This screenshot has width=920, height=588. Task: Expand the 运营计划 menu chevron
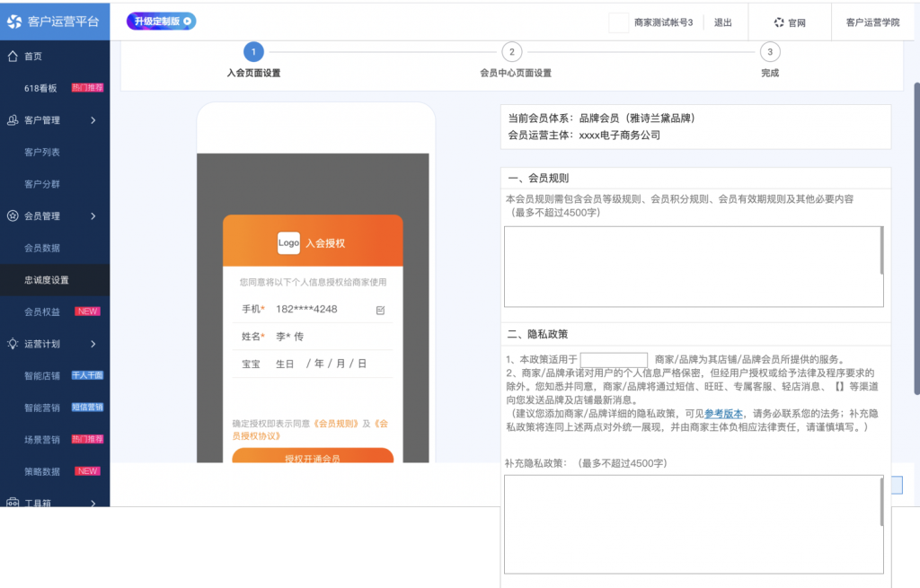point(93,344)
